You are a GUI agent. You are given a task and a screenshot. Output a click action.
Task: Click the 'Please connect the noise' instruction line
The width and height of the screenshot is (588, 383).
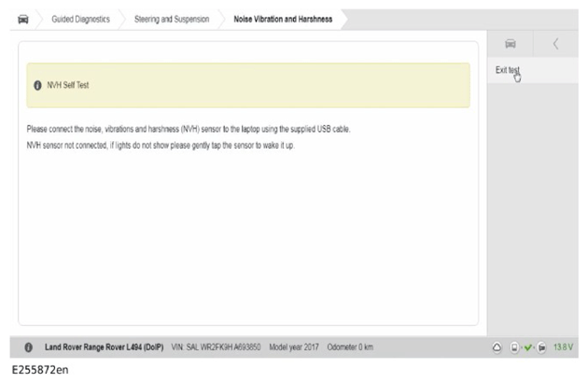click(x=189, y=129)
